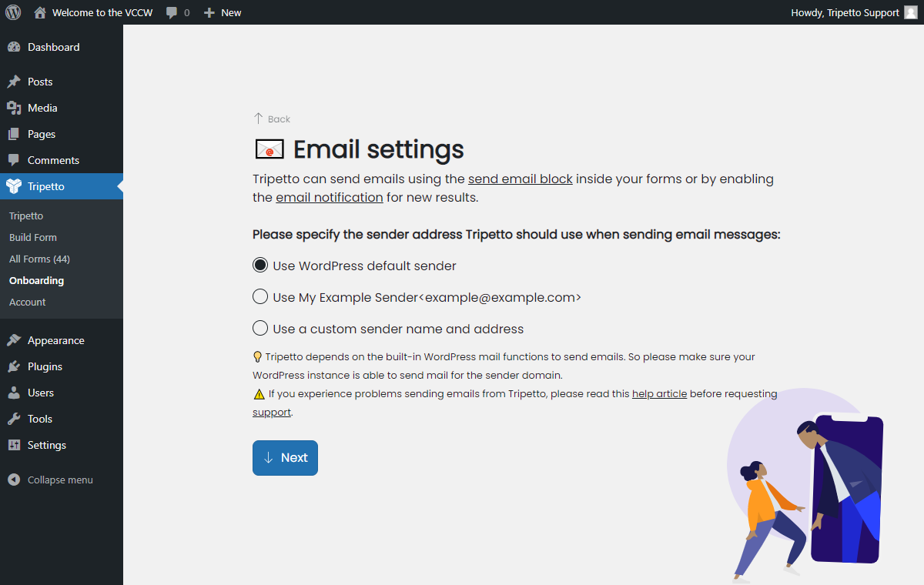Click the Comments speech bubble sidebar icon
The height and width of the screenshot is (585, 924).
point(14,160)
